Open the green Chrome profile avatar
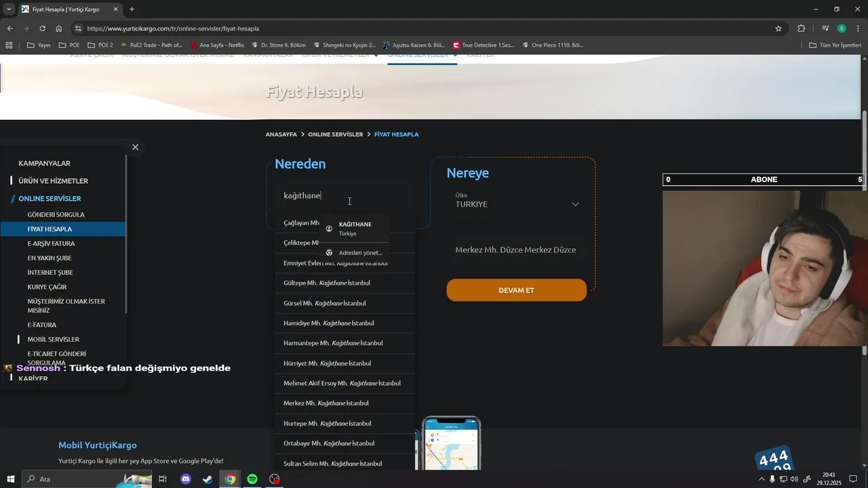The height and width of the screenshot is (488, 868). point(842,28)
